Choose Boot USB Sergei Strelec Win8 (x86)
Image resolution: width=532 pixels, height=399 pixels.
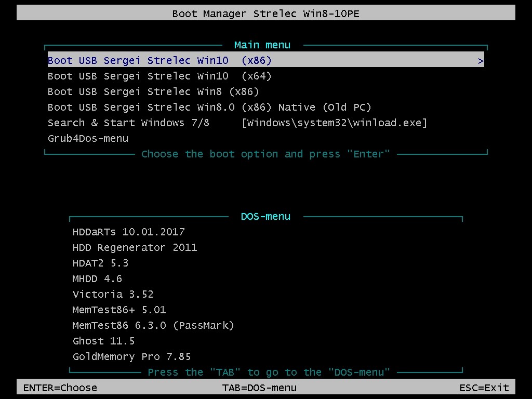coord(153,92)
